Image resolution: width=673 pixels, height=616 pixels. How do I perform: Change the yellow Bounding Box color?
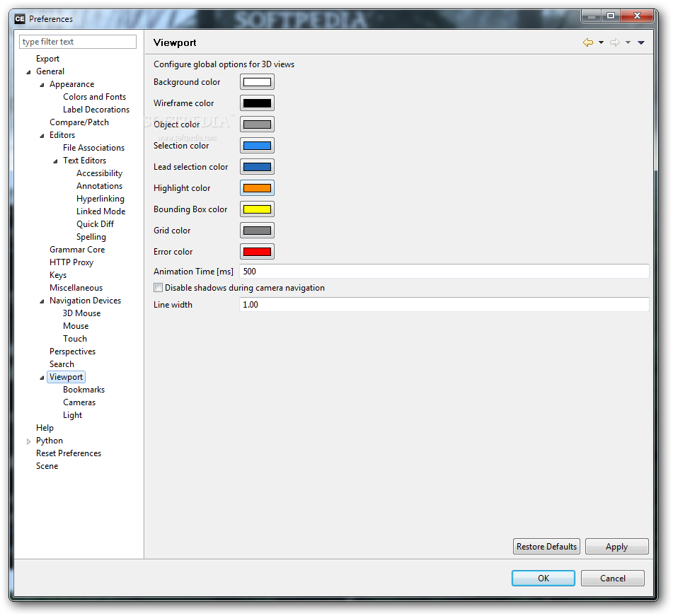pyautogui.click(x=257, y=209)
